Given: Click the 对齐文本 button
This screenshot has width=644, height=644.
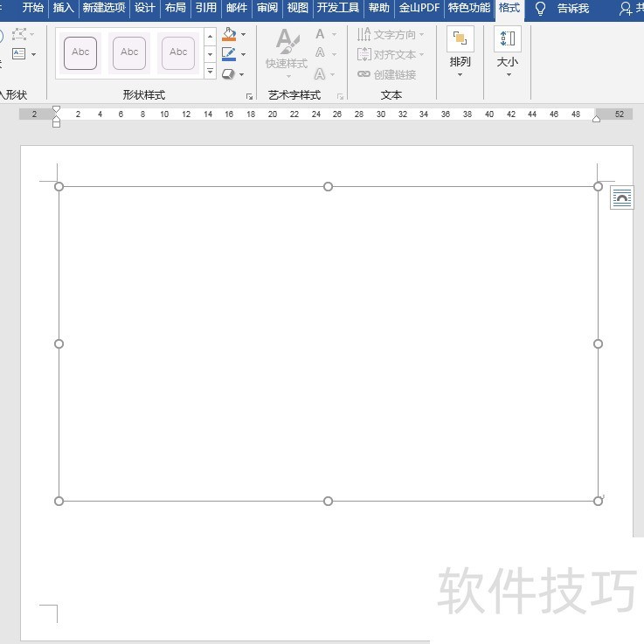Looking at the screenshot, I should (x=391, y=54).
